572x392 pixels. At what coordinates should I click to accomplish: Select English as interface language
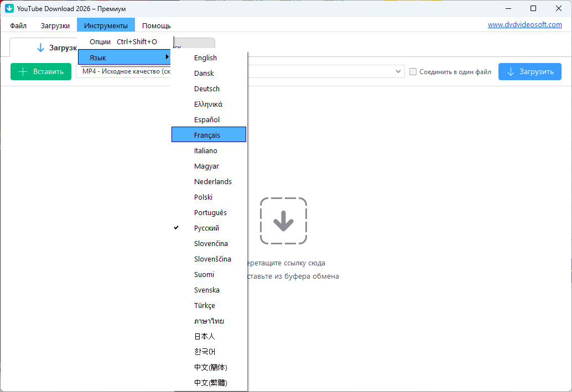click(x=205, y=58)
